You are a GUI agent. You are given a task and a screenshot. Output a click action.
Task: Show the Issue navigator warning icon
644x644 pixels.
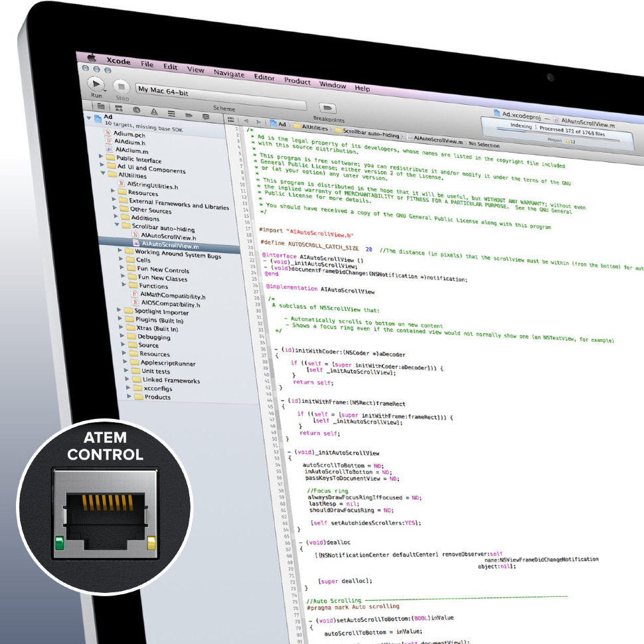tap(153, 112)
